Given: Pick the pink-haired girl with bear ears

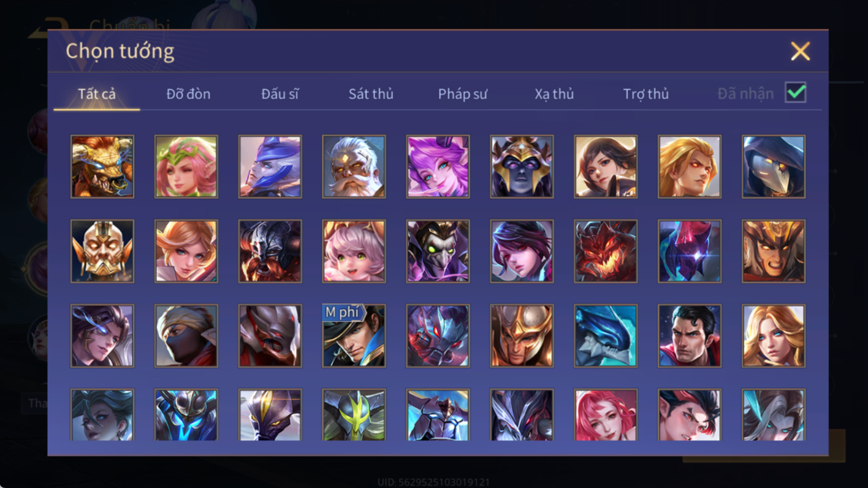Looking at the screenshot, I should tap(354, 251).
